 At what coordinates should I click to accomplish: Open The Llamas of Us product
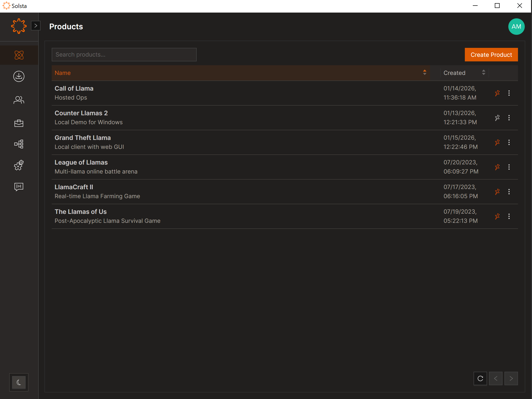coord(81,212)
